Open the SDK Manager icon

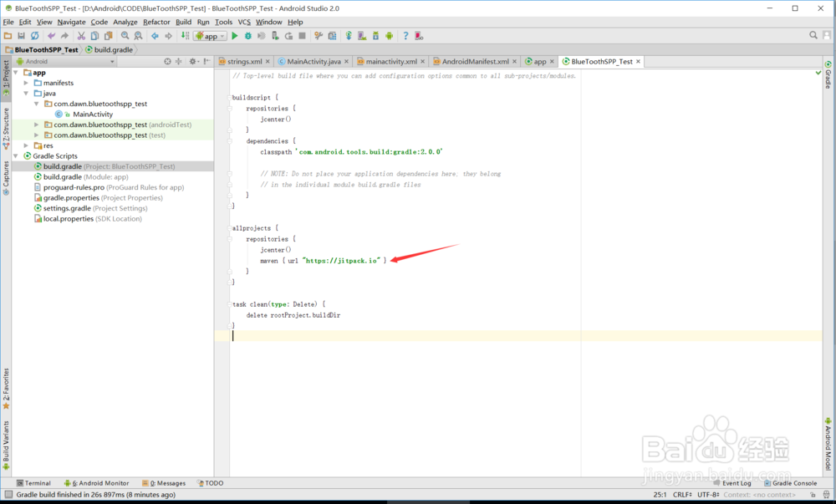tap(375, 36)
